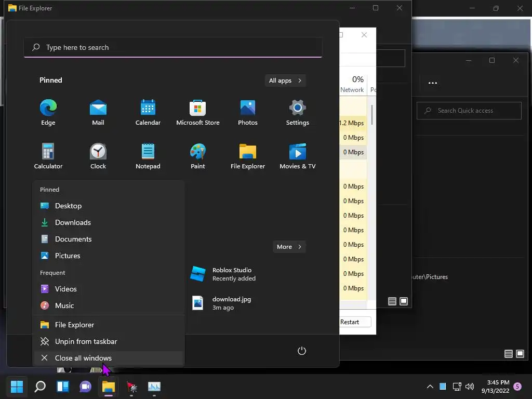Viewport: 532px width, 399px height.
Task: Show More recommended items
Action: pos(289,247)
